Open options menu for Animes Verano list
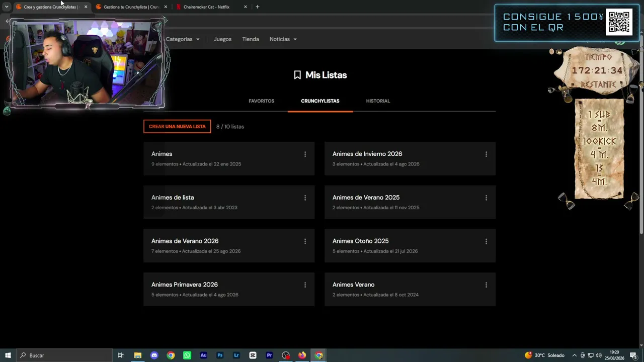This screenshot has width=644, height=362. point(486,285)
